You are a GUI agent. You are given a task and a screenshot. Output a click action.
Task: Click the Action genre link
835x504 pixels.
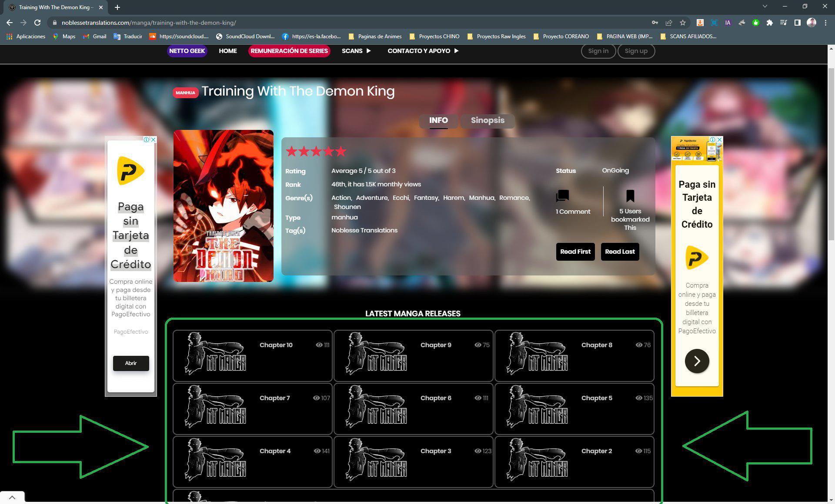(x=341, y=198)
